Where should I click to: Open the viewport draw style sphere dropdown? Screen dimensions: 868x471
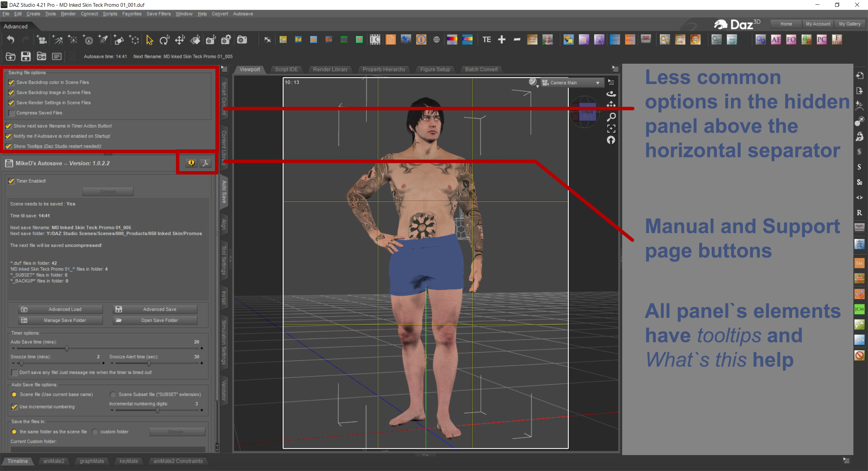click(533, 82)
